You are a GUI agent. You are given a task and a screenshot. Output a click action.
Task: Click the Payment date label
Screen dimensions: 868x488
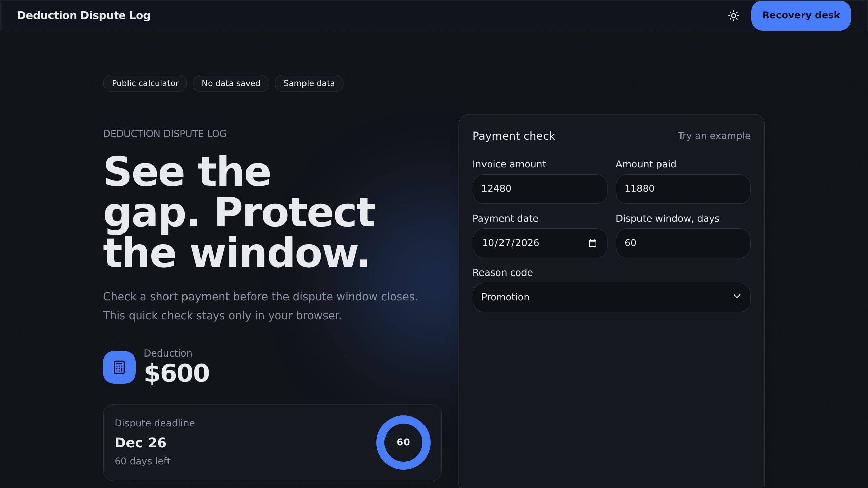tap(505, 218)
